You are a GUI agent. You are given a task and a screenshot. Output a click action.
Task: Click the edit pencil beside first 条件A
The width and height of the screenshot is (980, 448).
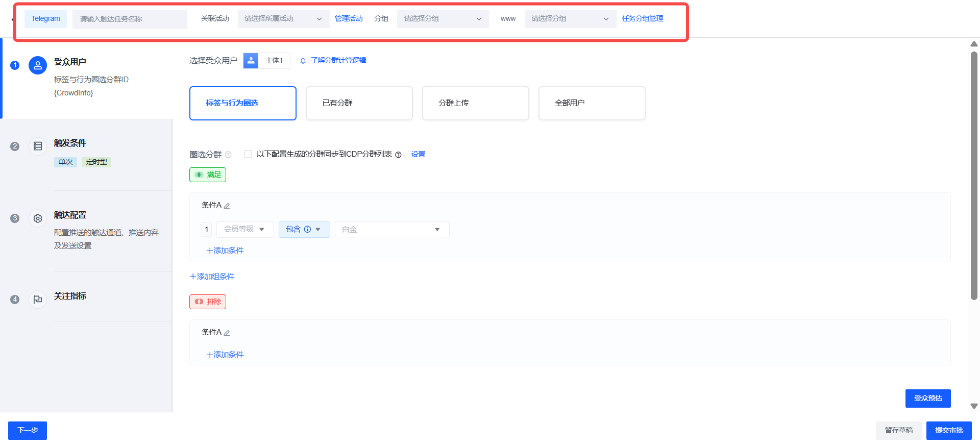pos(227,206)
